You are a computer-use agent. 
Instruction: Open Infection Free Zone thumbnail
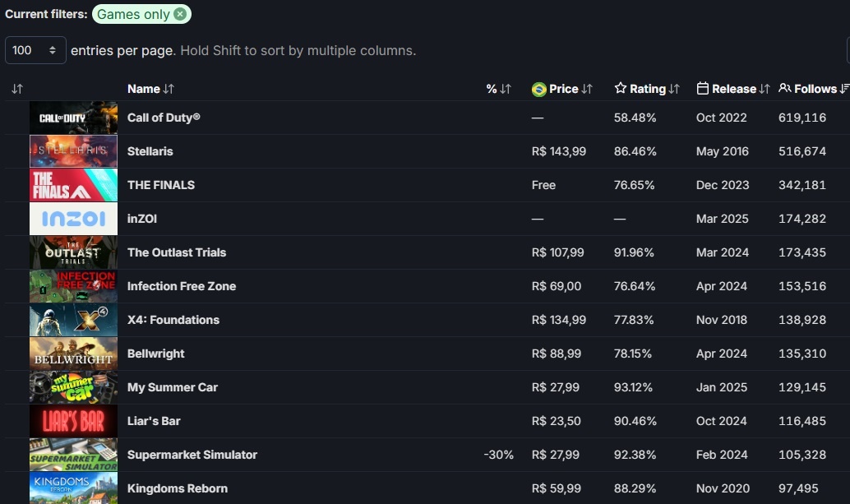73,286
